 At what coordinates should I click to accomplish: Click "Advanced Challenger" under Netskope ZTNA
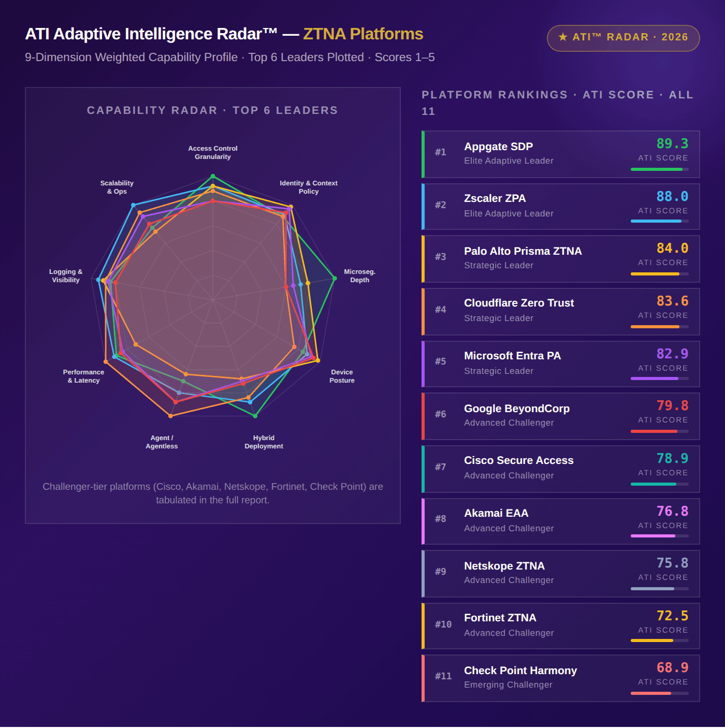coord(509,580)
